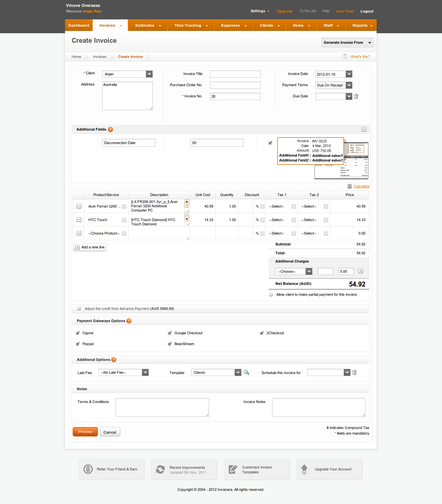Open the Client dropdown showing Anjan
The width and height of the screenshot is (442, 504).
tap(128, 74)
